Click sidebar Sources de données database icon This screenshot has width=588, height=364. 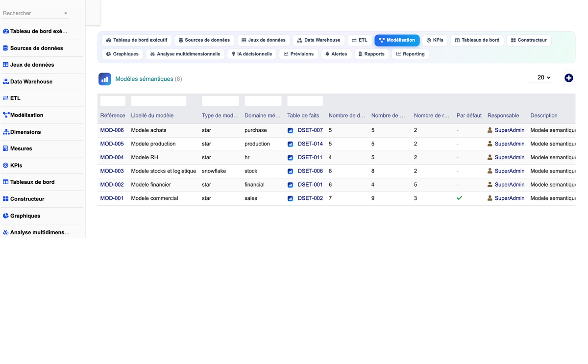pyautogui.click(x=5, y=48)
